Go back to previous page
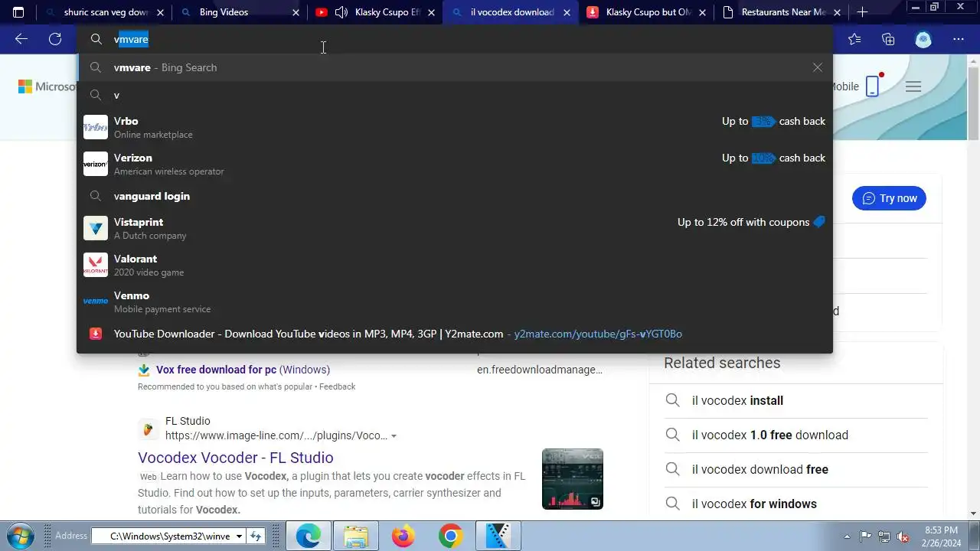The width and height of the screenshot is (980, 551). click(21, 39)
